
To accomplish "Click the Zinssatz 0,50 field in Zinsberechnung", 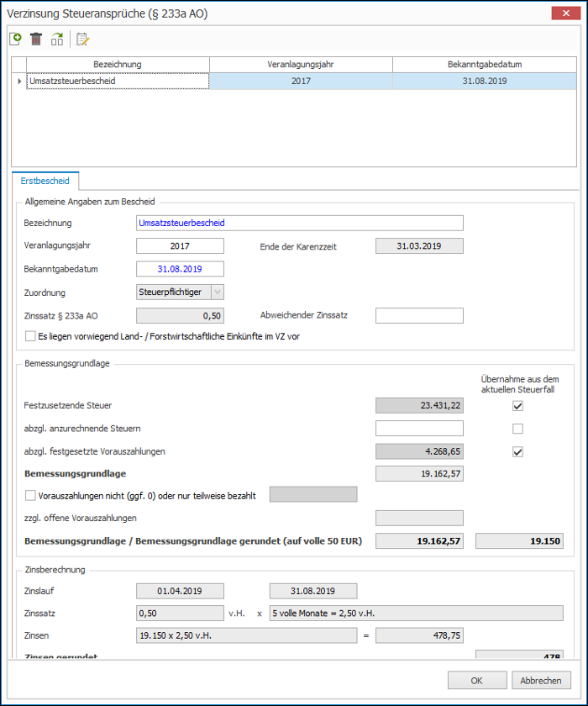I will pos(180,614).
